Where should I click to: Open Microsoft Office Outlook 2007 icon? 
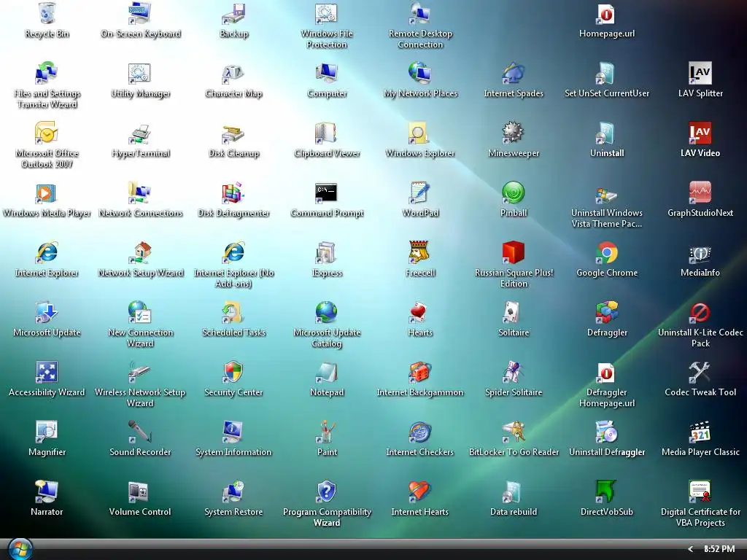click(47, 133)
